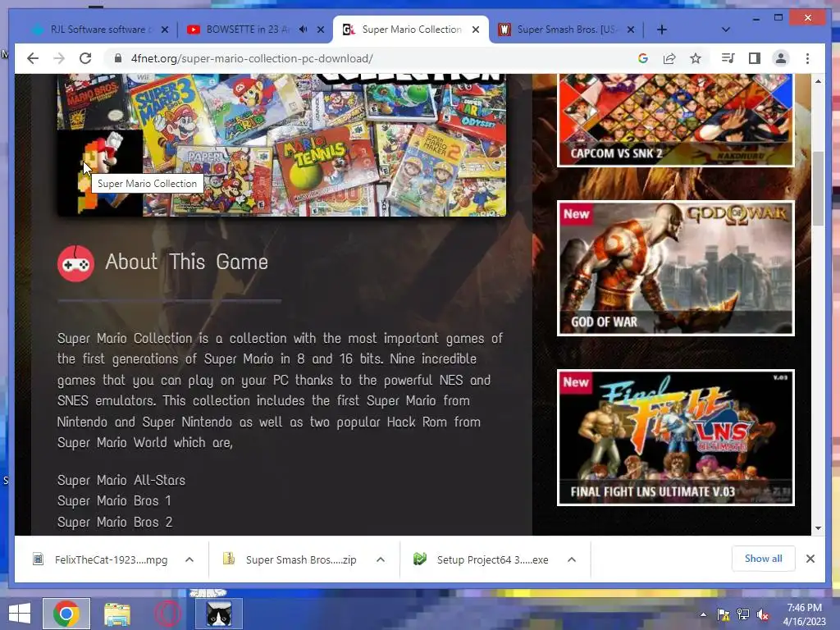Close the RJL Software tab

(x=165, y=30)
